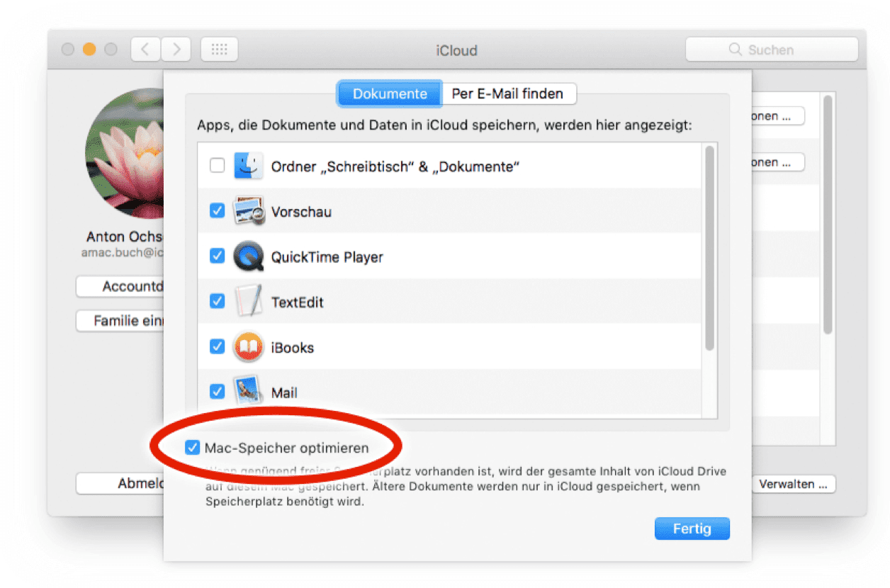This screenshot has width=890, height=588.
Task: Switch to the Per E-Mail finden tab
Action: (508, 94)
